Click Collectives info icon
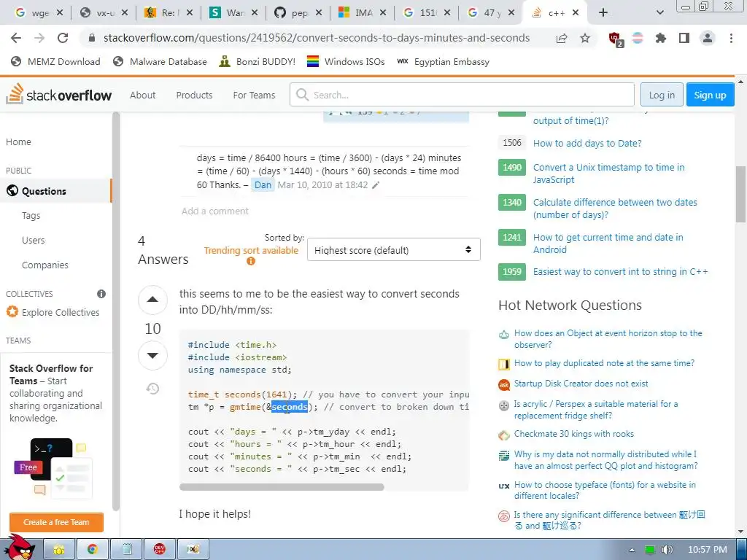 [101, 294]
